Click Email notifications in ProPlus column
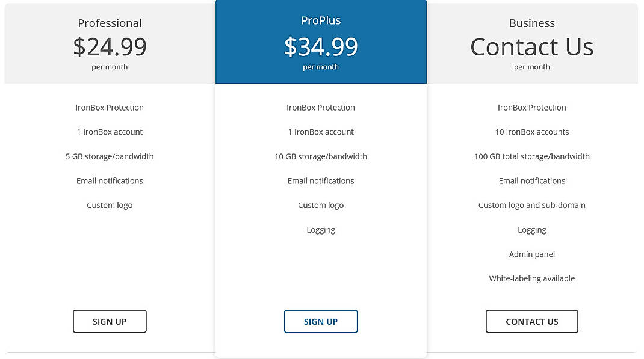 click(x=321, y=180)
